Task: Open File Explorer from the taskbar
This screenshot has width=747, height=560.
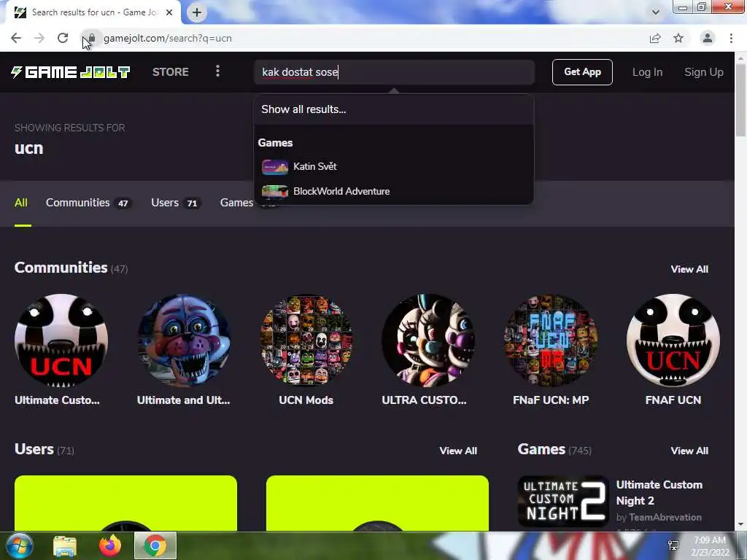Action: pos(65,545)
